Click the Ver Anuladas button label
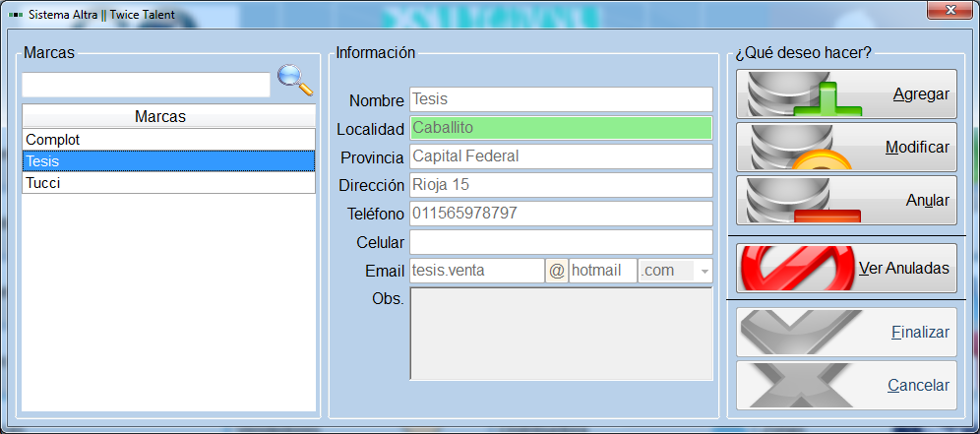 click(x=904, y=269)
